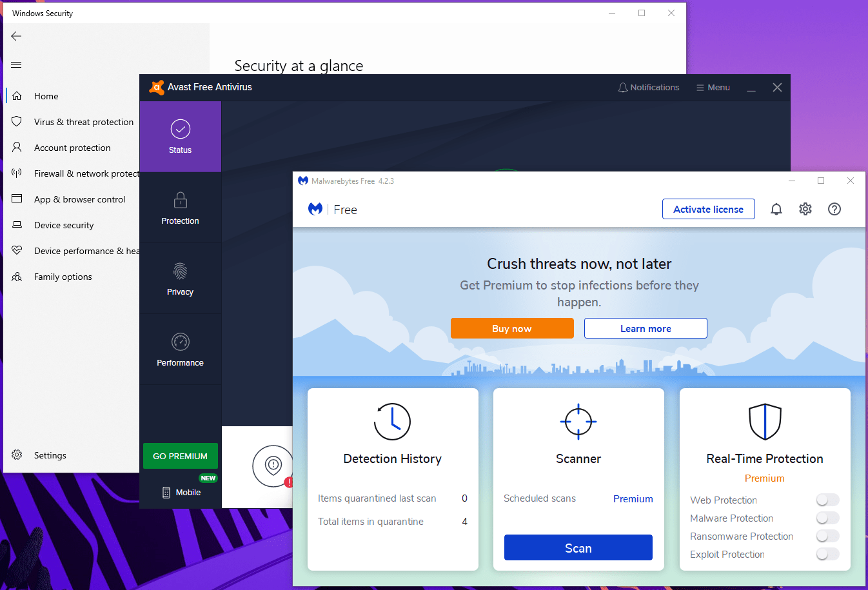Click the Scanner crosshair icon
This screenshot has width=868, height=590.
578,422
